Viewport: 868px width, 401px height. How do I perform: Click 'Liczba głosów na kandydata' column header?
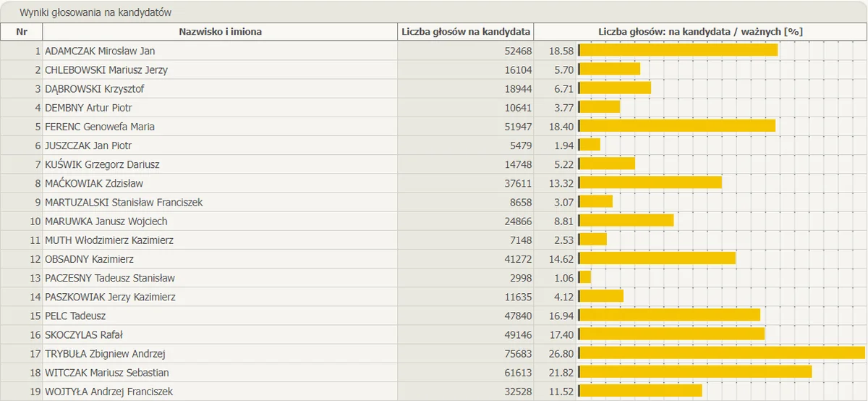coord(466,32)
